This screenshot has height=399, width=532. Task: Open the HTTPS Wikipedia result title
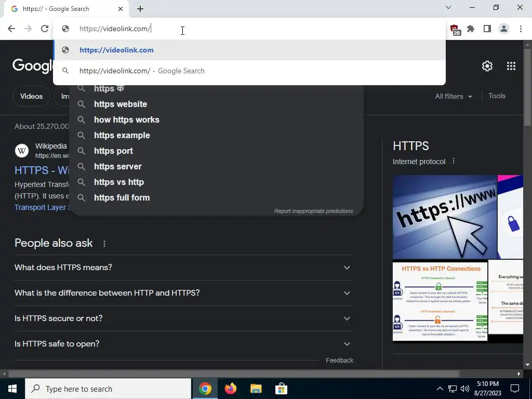tap(42, 170)
